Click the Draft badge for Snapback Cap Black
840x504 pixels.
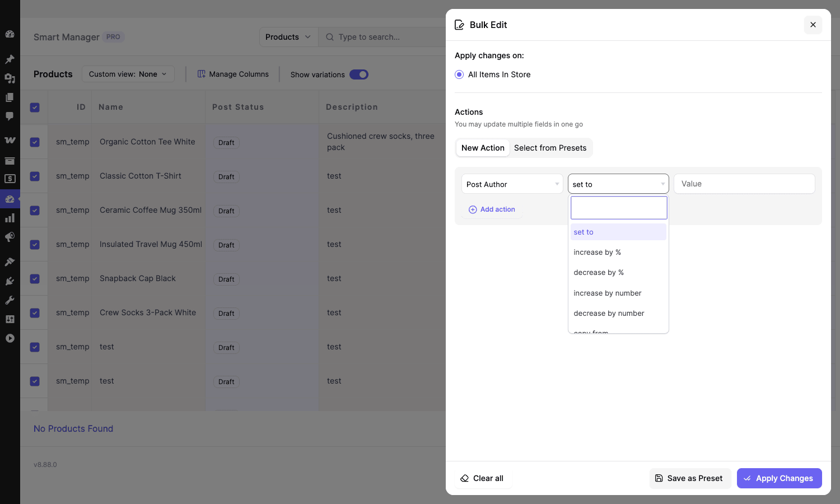coord(226,279)
